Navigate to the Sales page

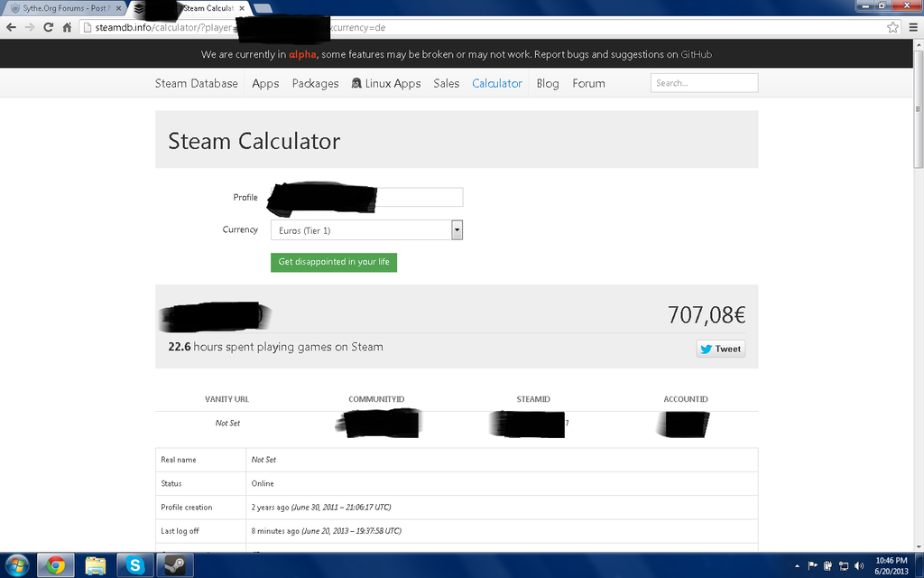pos(446,83)
